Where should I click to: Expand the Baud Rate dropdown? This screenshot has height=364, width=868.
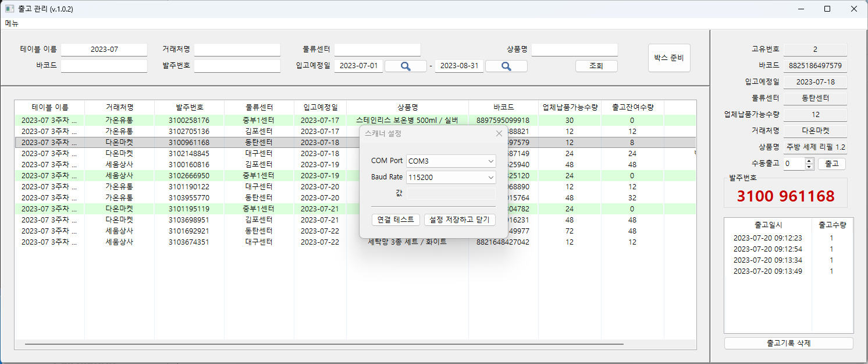(x=491, y=177)
